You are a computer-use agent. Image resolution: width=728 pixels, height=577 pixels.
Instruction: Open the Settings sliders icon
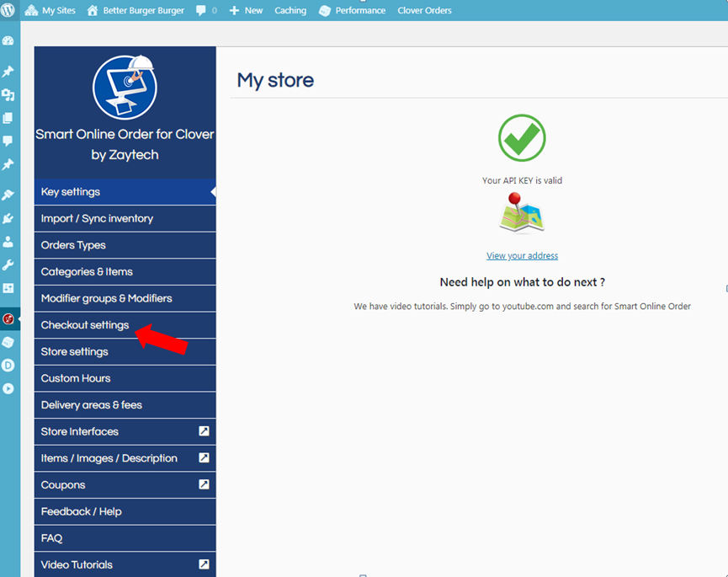8,288
